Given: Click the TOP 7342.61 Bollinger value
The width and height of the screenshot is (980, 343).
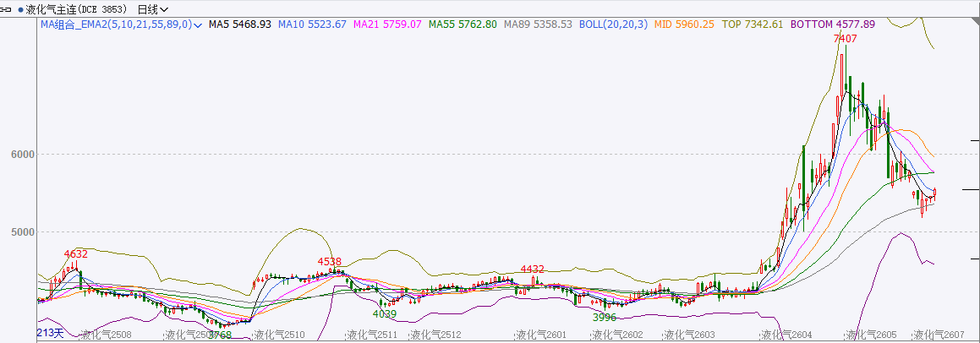Looking at the screenshot, I should (x=753, y=24).
